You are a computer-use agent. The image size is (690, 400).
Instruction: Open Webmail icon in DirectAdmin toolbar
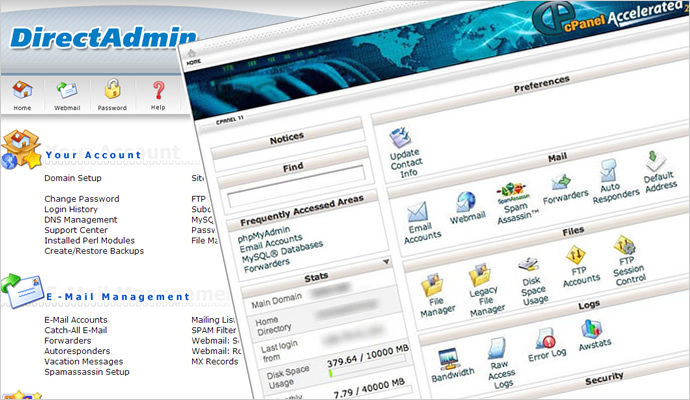pyautogui.click(x=67, y=90)
